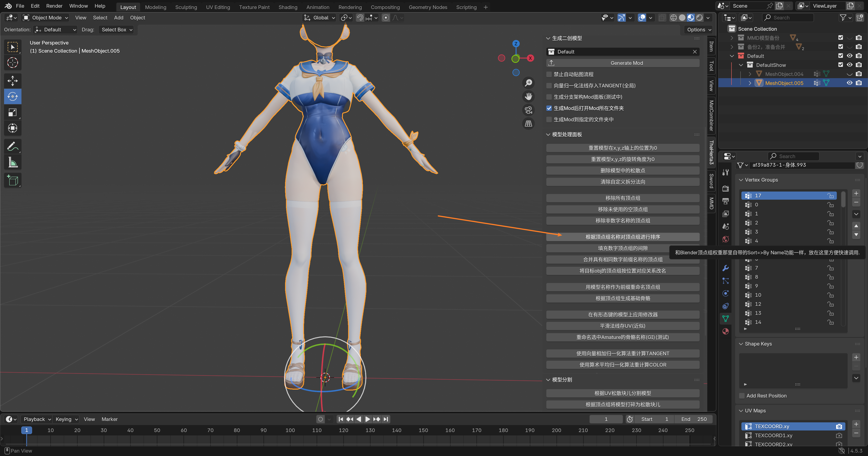Hide MeshObject.005 with eye icon
This screenshot has height=456, width=868.
click(849, 83)
